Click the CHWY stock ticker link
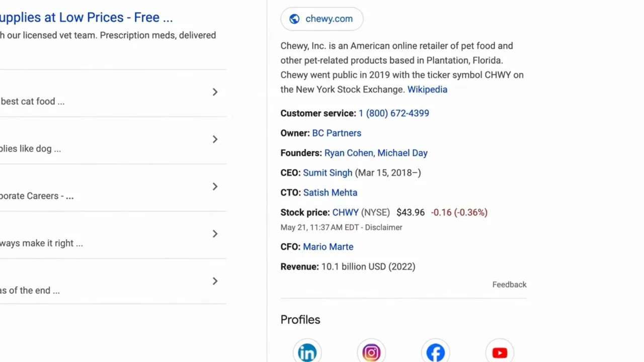Viewport: 644px width, 362px height. click(345, 213)
